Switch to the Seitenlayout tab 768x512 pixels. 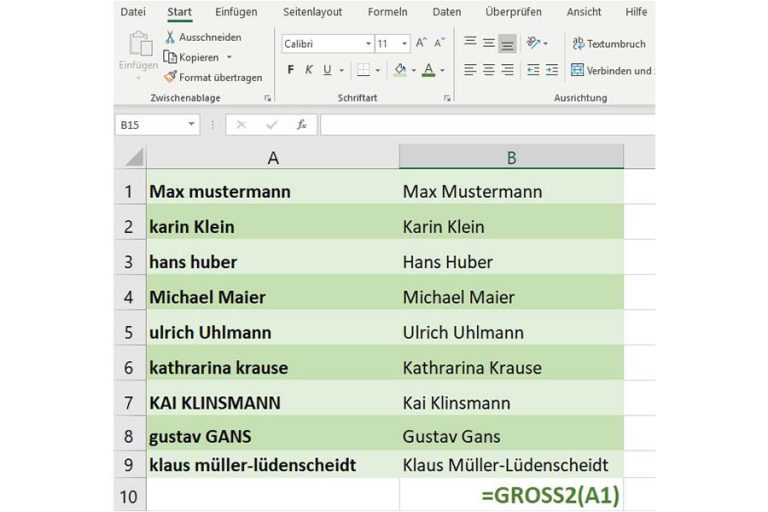tap(312, 12)
